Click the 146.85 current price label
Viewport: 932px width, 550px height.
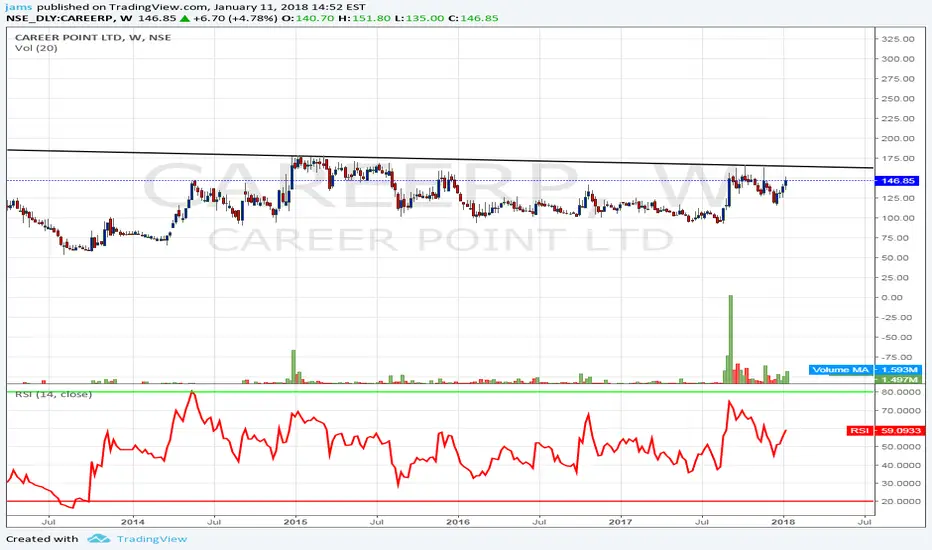pos(898,181)
